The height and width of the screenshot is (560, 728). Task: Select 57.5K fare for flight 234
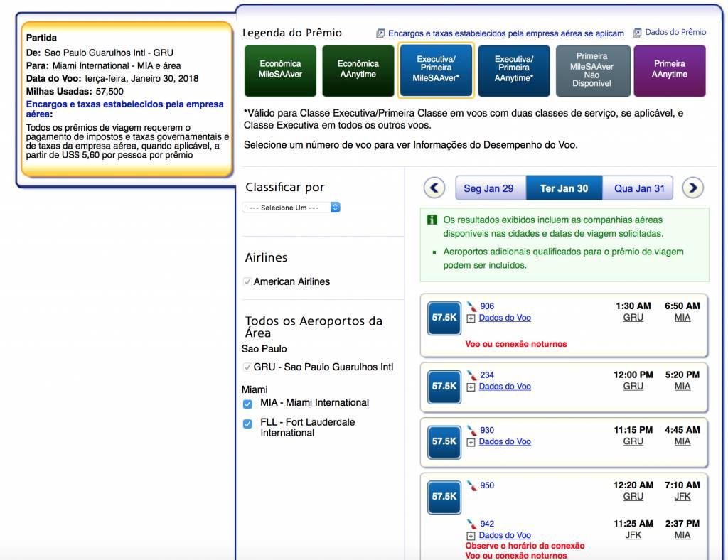(x=444, y=387)
